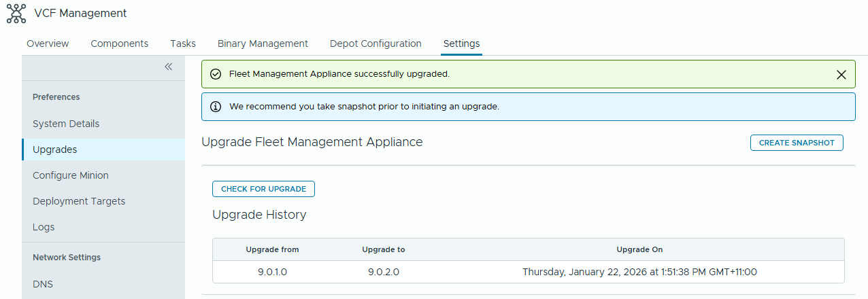The image size is (868, 299).
Task: Click the info icon in snapshot recommendation
Action: [x=216, y=107]
